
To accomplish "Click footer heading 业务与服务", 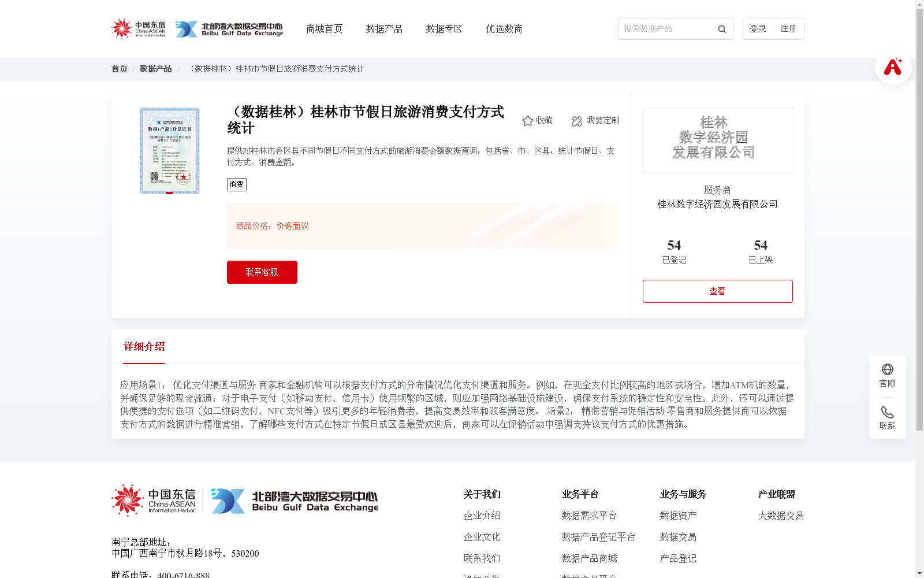I will click(x=683, y=494).
